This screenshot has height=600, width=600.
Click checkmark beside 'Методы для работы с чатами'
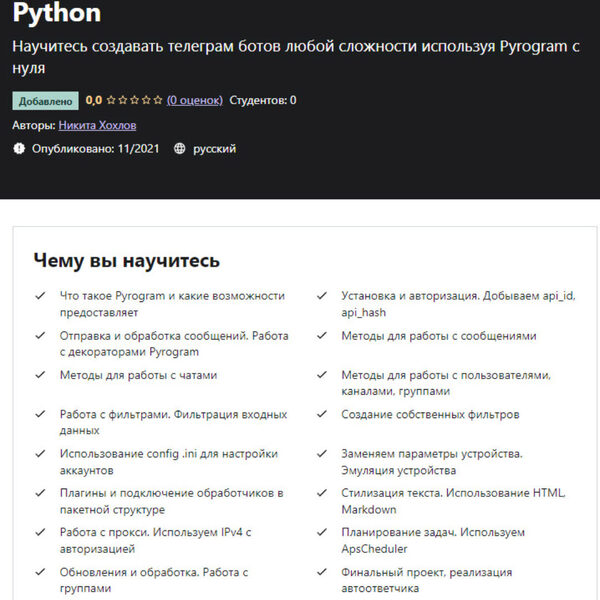pos(40,375)
